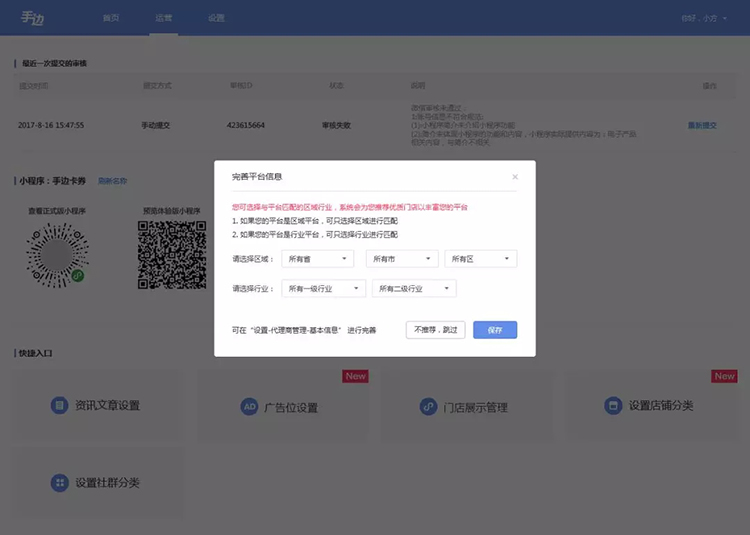The image size is (750, 535).
Task: Click the 小程序：手边卡券 heading
Action: pos(53,181)
